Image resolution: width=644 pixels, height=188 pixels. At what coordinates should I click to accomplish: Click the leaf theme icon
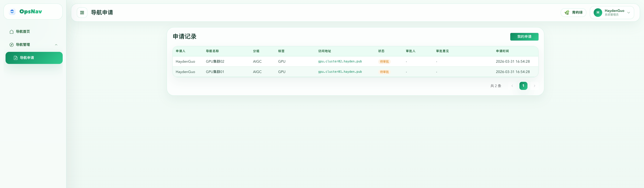click(x=567, y=13)
